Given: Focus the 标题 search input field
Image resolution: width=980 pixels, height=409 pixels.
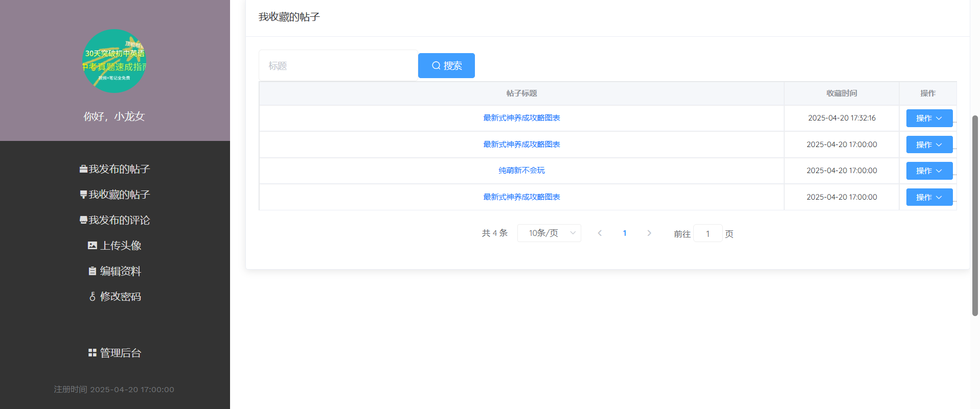Looking at the screenshot, I should coord(338,65).
